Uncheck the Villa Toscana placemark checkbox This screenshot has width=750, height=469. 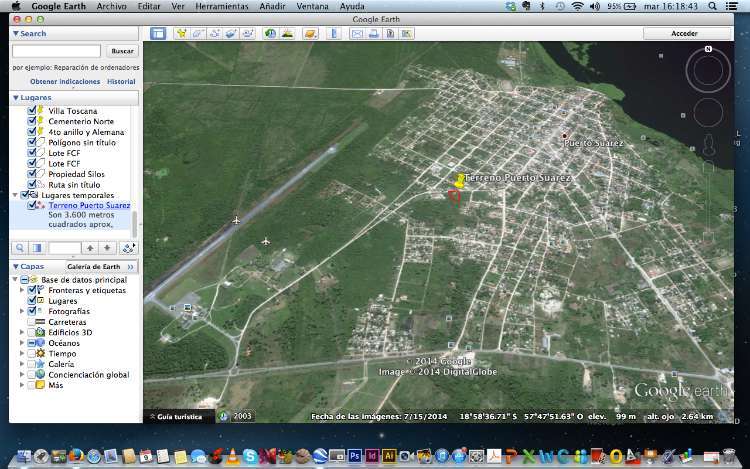tap(33, 110)
